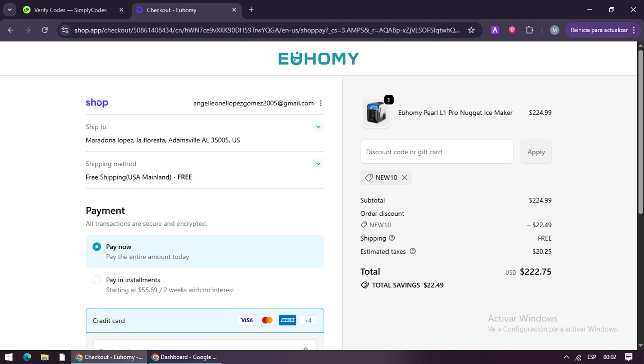The width and height of the screenshot is (644, 364).
Task: Launch Microsoft Edge from taskbar
Action: 27,357
